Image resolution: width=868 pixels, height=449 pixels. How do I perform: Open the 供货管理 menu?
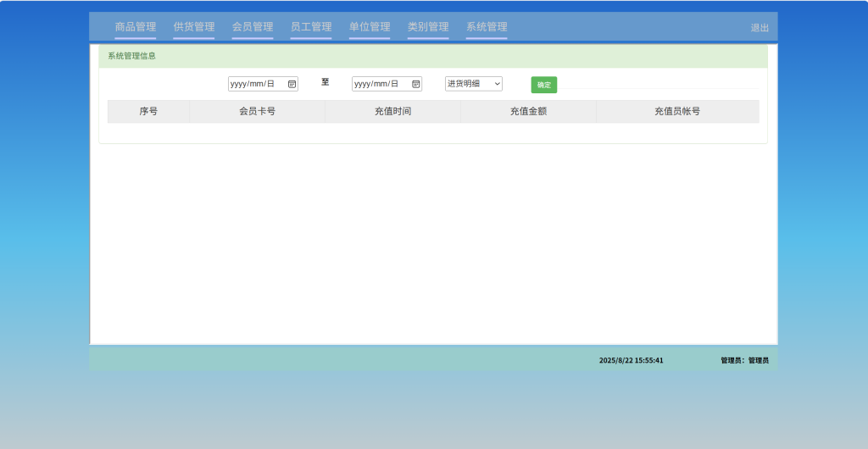click(194, 26)
